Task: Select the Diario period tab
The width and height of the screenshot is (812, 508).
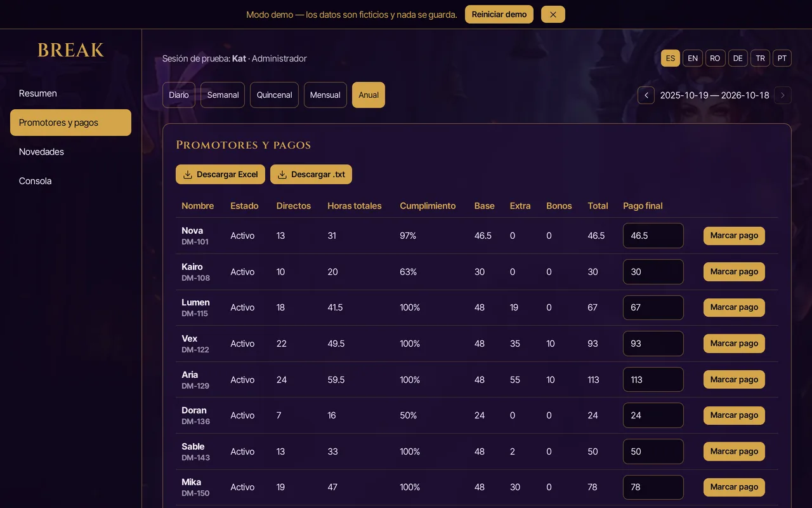Action: 179,95
